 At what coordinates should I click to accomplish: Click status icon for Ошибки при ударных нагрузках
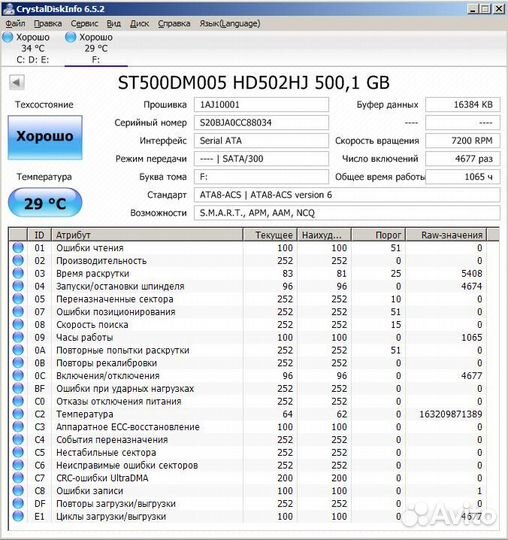(x=18, y=388)
